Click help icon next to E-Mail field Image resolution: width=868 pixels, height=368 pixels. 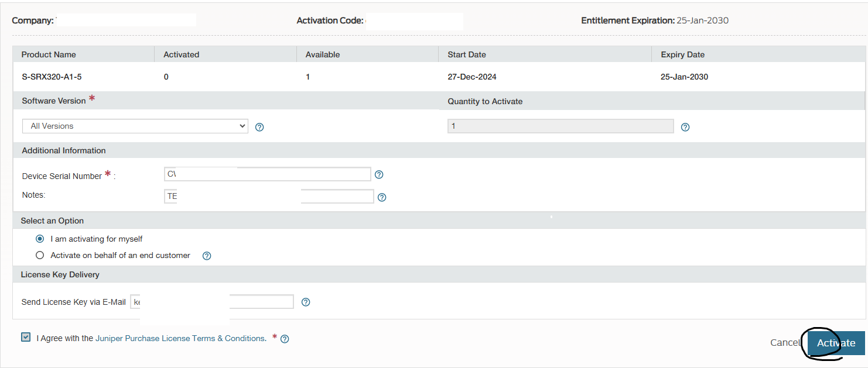pos(306,302)
